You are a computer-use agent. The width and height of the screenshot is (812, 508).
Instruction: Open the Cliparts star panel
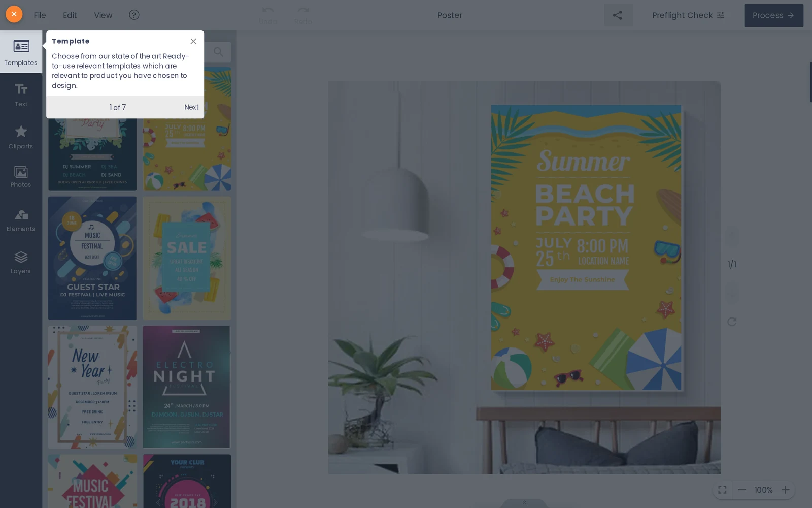tap(21, 137)
